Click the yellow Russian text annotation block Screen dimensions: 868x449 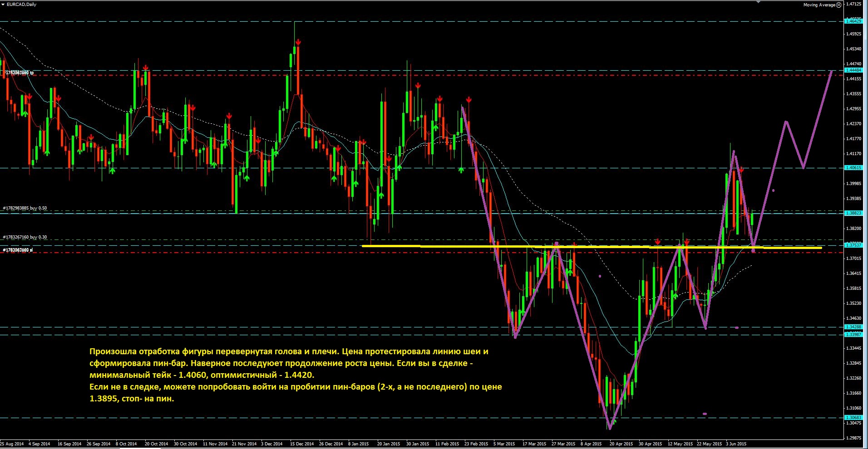click(296, 375)
